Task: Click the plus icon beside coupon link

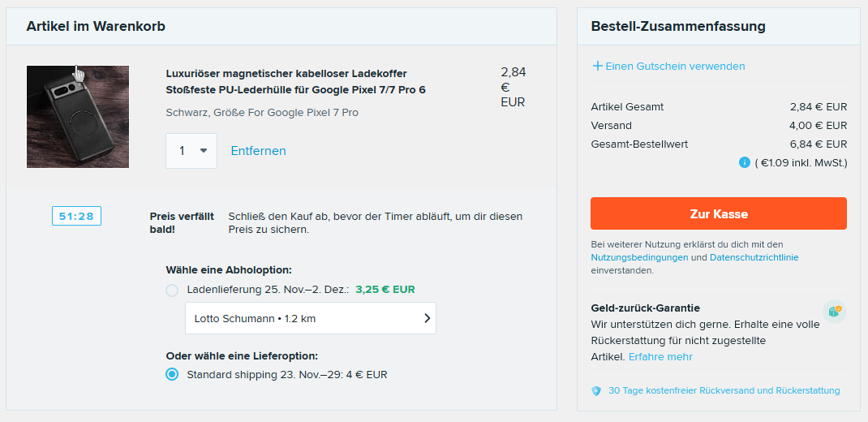Action: pos(597,66)
